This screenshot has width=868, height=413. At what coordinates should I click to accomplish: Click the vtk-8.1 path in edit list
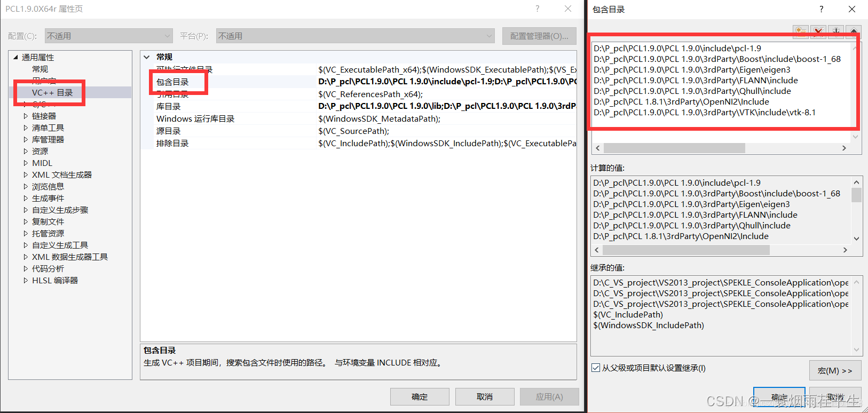[705, 112]
